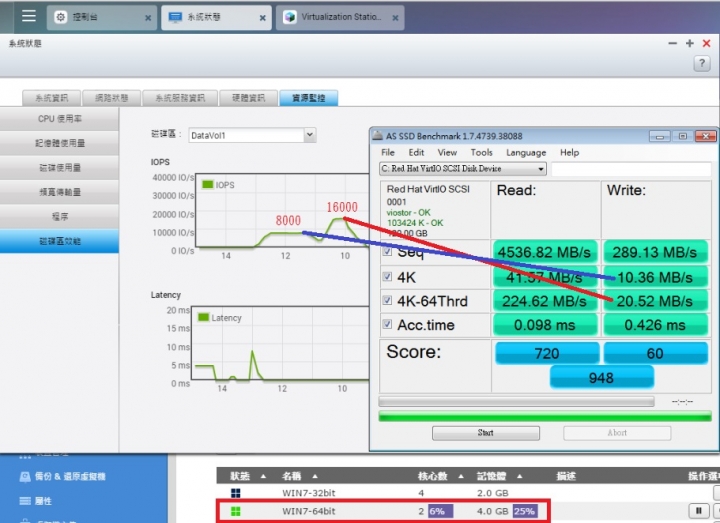The height and width of the screenshot is (523, 720).
Task: Sort by 狀態 column arrow
Action: (x=263, y=476)
